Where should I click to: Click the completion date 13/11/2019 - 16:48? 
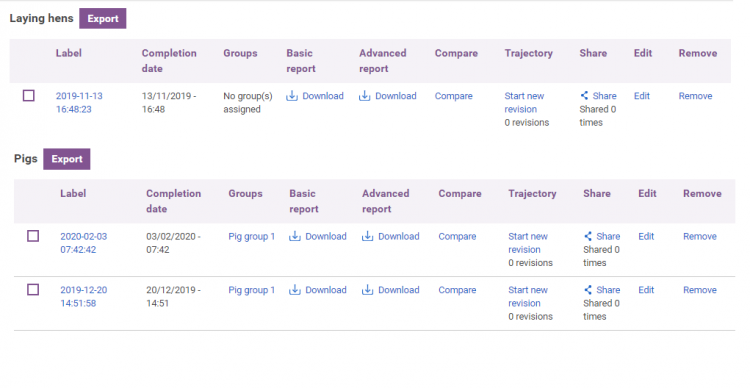pyautogui.click(x=169, y=102)
